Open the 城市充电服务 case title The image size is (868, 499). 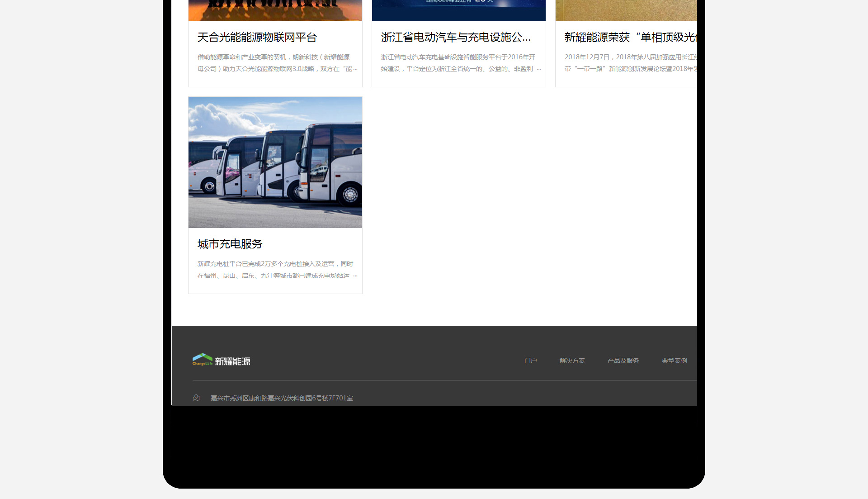click(230, 244)
